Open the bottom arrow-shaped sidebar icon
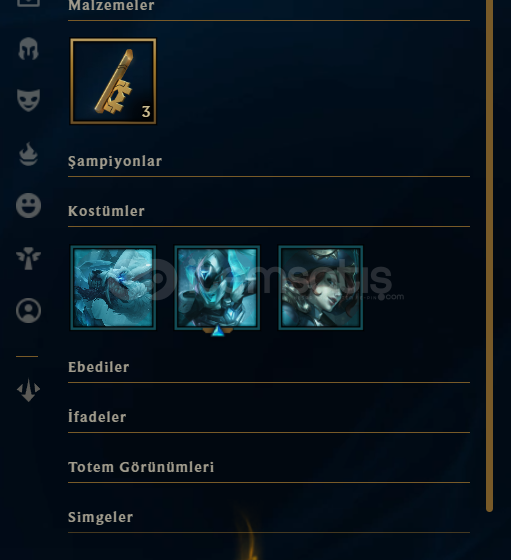 (x=28, y=390)
